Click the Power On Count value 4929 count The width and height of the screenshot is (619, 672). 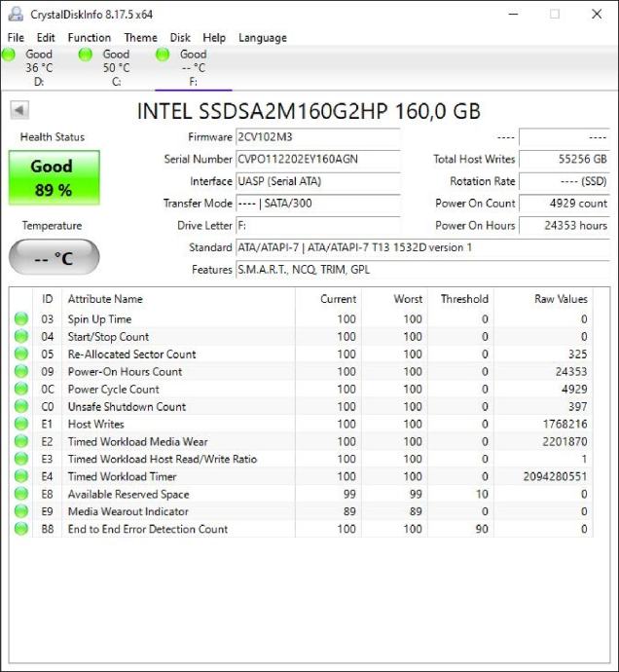564,204
